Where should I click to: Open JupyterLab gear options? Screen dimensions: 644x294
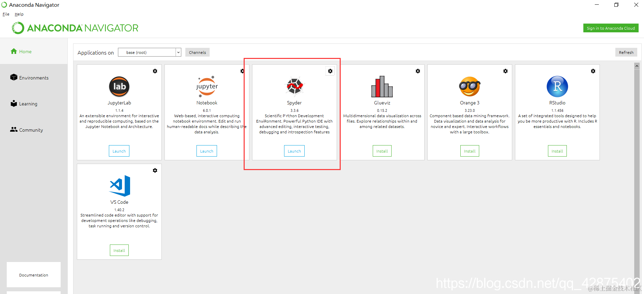[155, 71]
